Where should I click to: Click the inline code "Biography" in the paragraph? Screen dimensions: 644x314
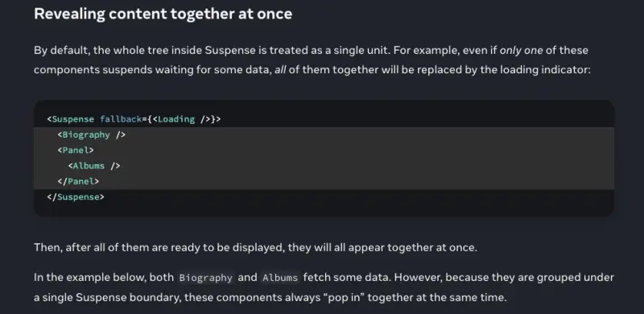click(206, 278)
